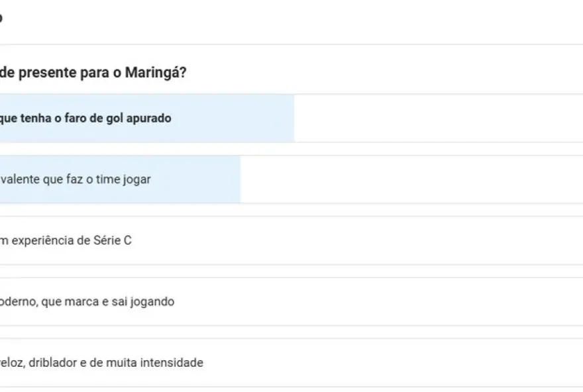This screenshot has width=583, height=392.
Task: Click the blue result bar of the 'faro de gol' option
Action: (232, 119)
